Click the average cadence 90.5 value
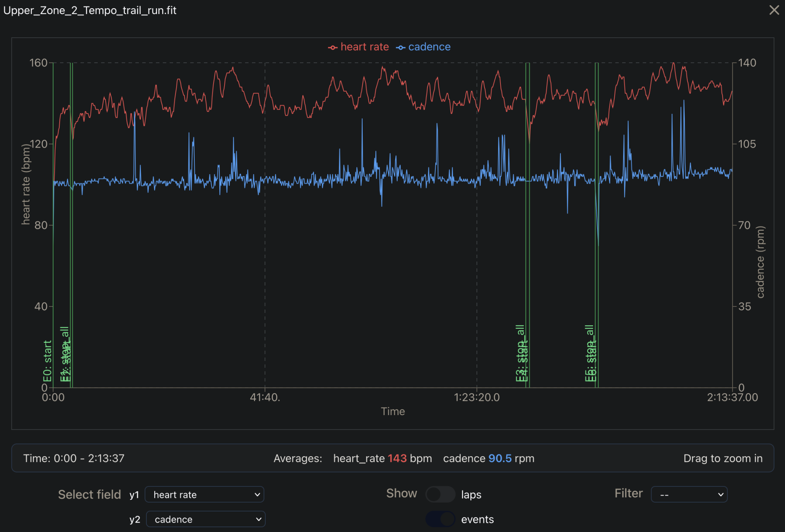This screenshot has height=532, width=785. pos(500,458)
